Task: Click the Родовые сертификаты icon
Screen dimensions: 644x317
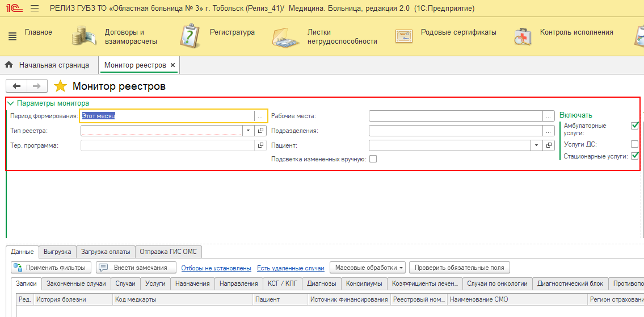Action: coord(404,36)
